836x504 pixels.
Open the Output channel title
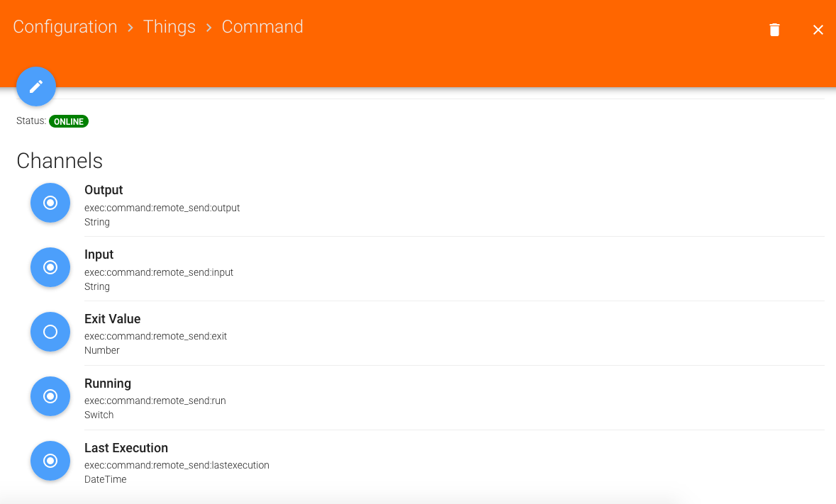[x=104, y=190]
